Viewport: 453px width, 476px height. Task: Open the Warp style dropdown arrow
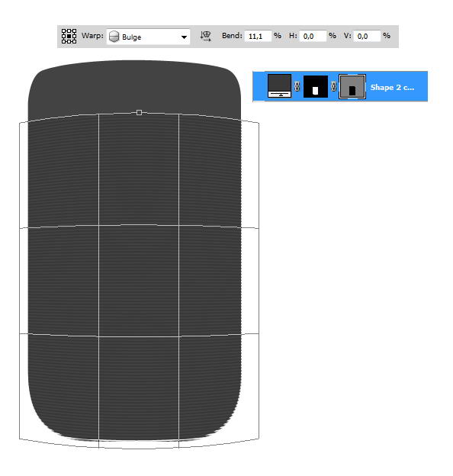coord(184,37)
